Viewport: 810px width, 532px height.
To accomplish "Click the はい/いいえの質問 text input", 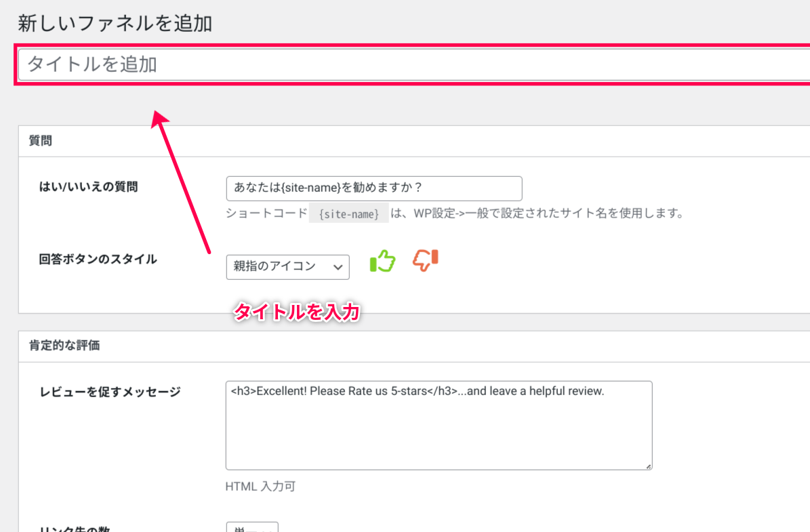I will [x=374, y=188].
